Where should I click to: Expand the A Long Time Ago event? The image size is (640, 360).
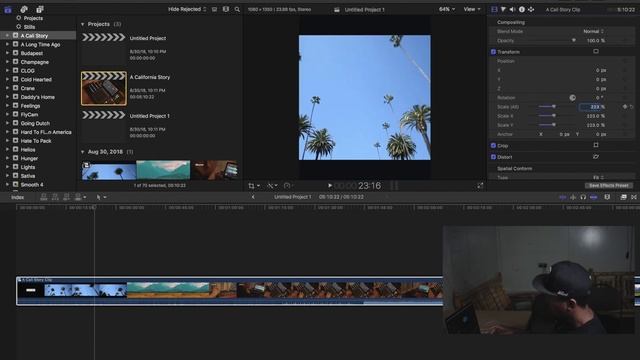point(7,44)
